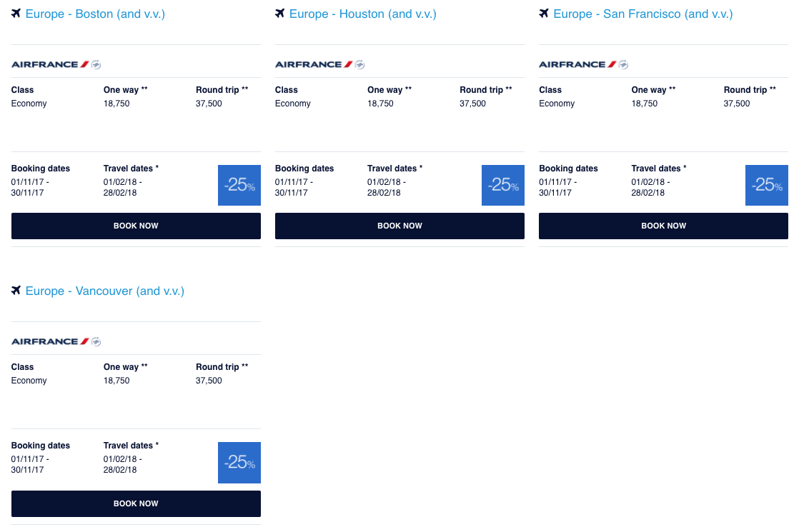Book now the Europe - Boston offer
This screenshot has height=532, width=799.
pyautogui.click(x=136, y=226)
